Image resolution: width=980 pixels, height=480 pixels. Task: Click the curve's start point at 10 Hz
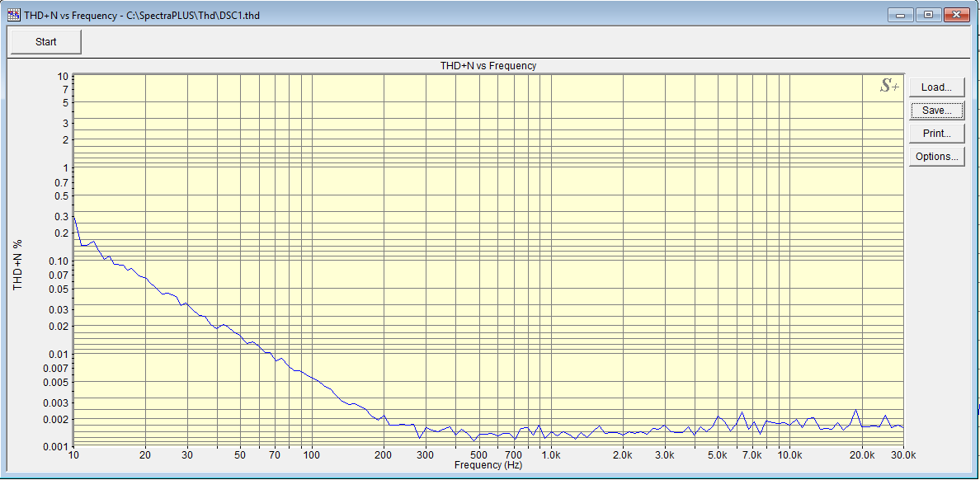coord(74,216)
